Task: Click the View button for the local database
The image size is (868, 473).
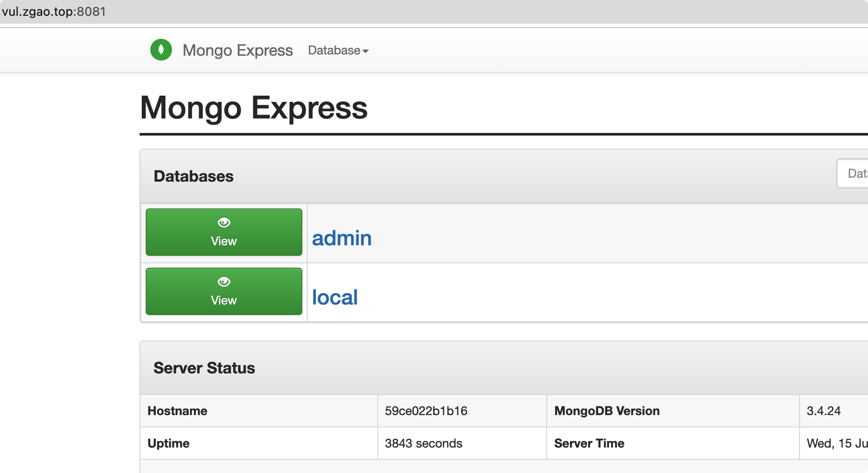Action: click(224, 291)
